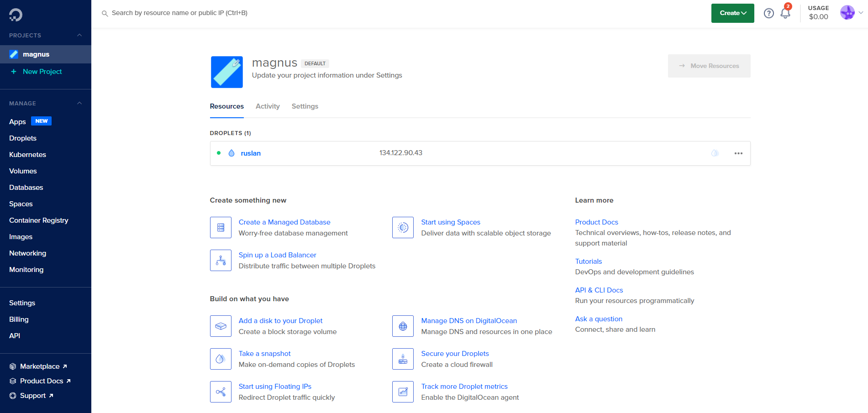Open Droplets in the sidebar

coord(23,138)
